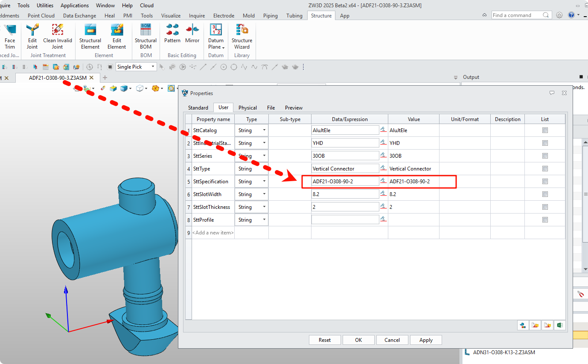
Task: Click Cancel in Properties dialog
Action: [x=392, y=340]
